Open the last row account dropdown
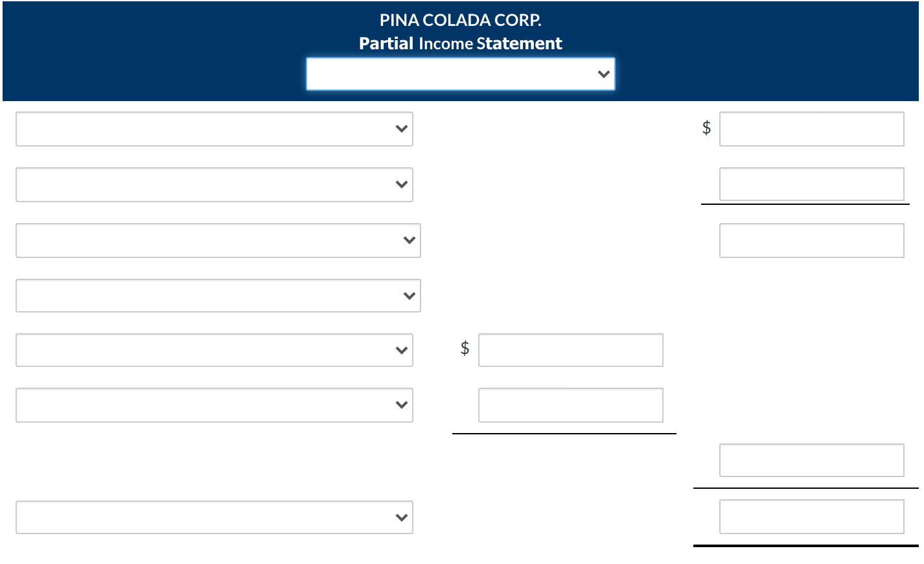The image size is (924, 564). coord(214,517)
